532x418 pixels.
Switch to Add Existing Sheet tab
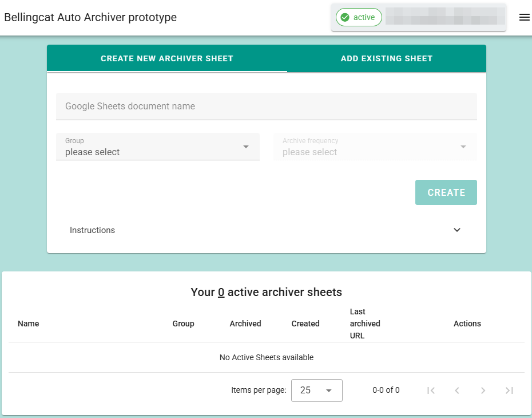387,58
